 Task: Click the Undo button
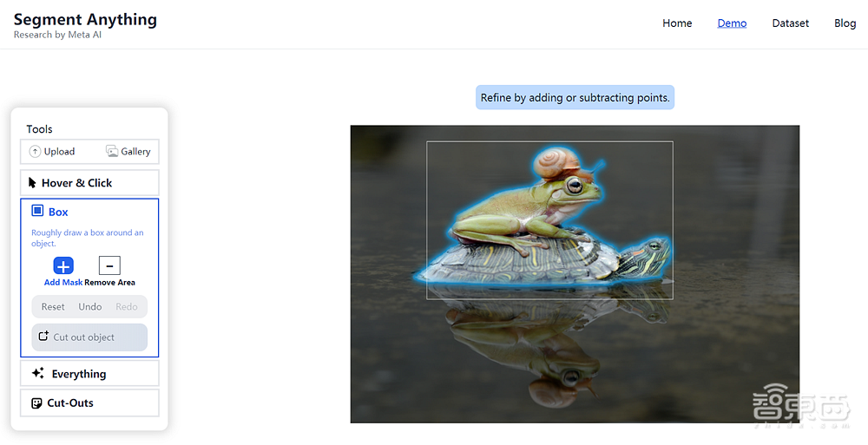pos(89,306)
